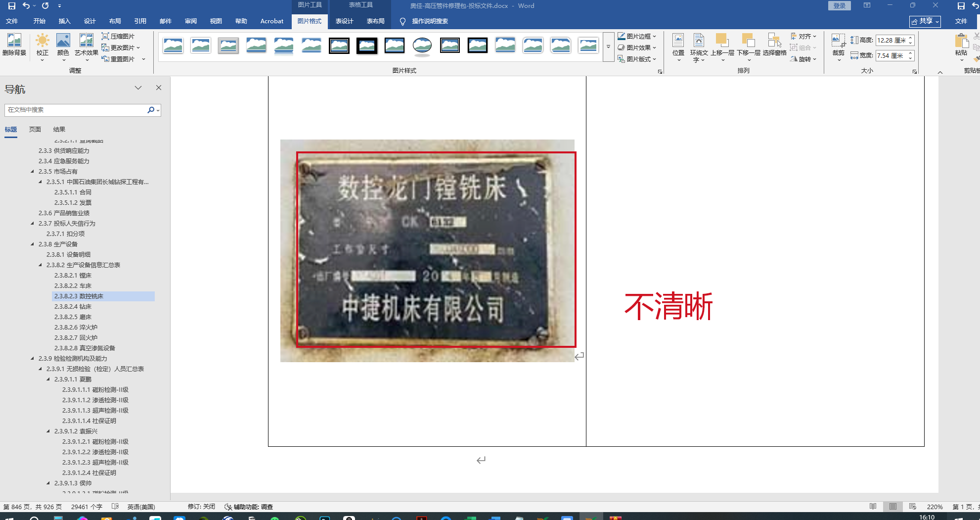Click the Ribbon Display Options icon
The height and width of the screenshot is (520, 980).
click(867, 5)
